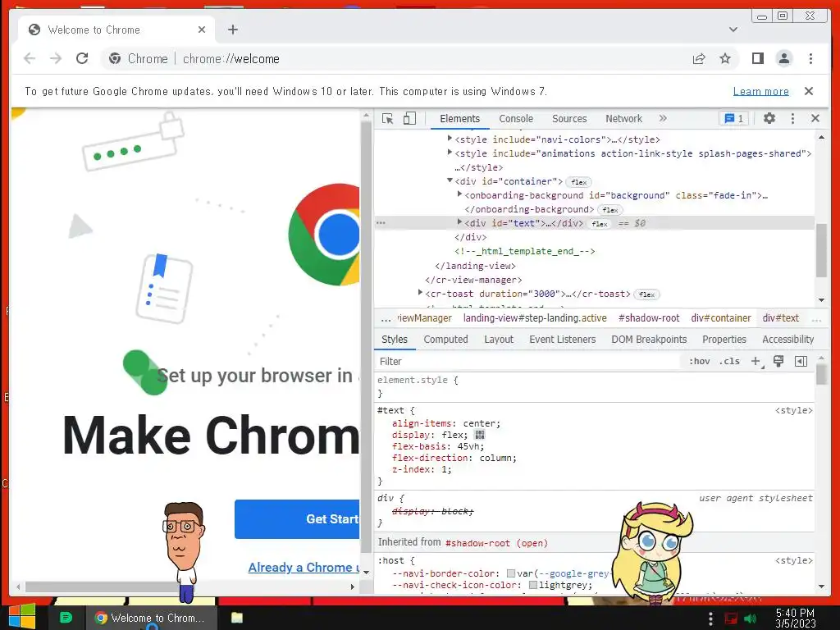Viewport: 840px width, 630px height.
Task: Switch to the Console tab
Action: (516, 118)
